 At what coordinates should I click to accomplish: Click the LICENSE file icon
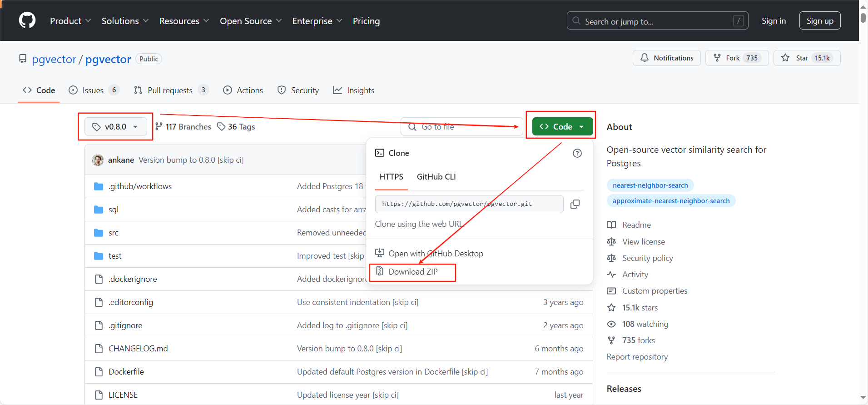[x=99, y=395]
